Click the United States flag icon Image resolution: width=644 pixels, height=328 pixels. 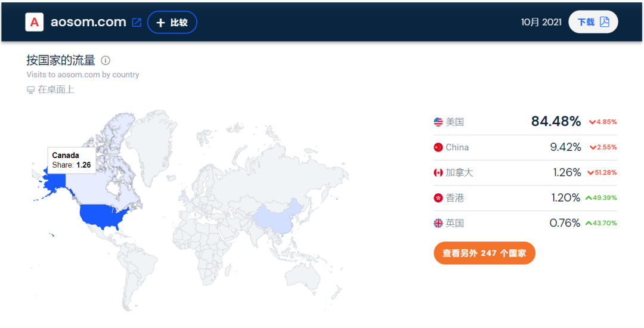[438, 122]
